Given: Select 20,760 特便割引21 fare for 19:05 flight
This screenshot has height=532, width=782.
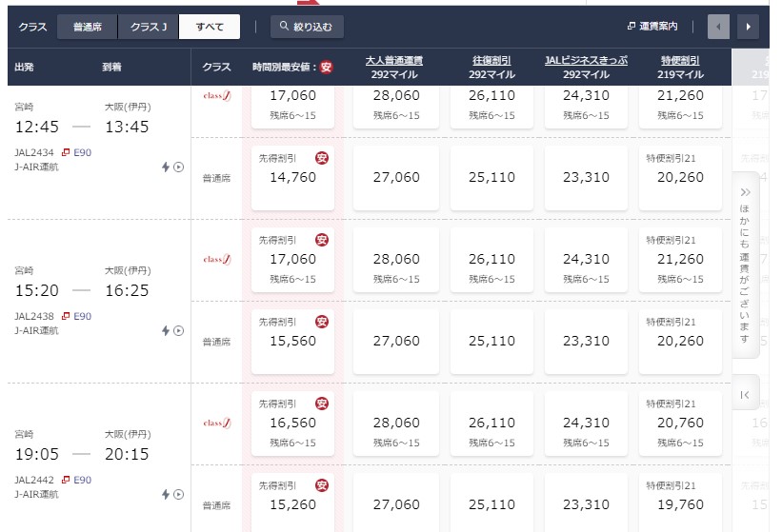Looking at the screenshot, I should (x=680, y=424).
